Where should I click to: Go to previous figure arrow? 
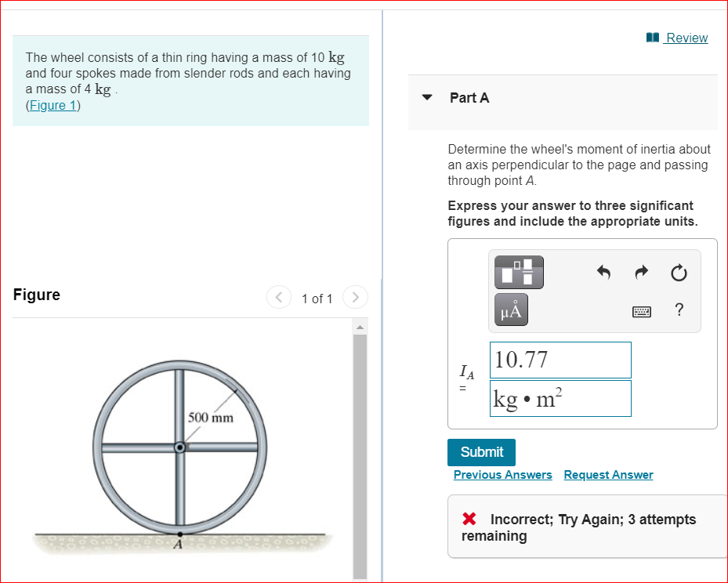278,297
